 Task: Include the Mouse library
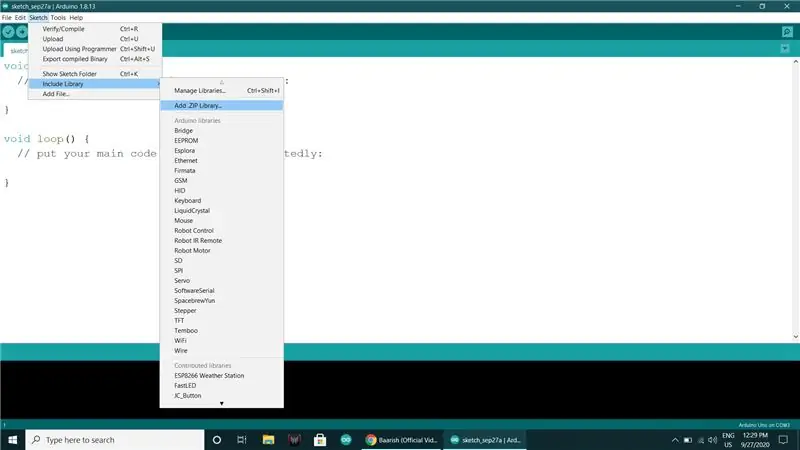[x=221, y=221]
